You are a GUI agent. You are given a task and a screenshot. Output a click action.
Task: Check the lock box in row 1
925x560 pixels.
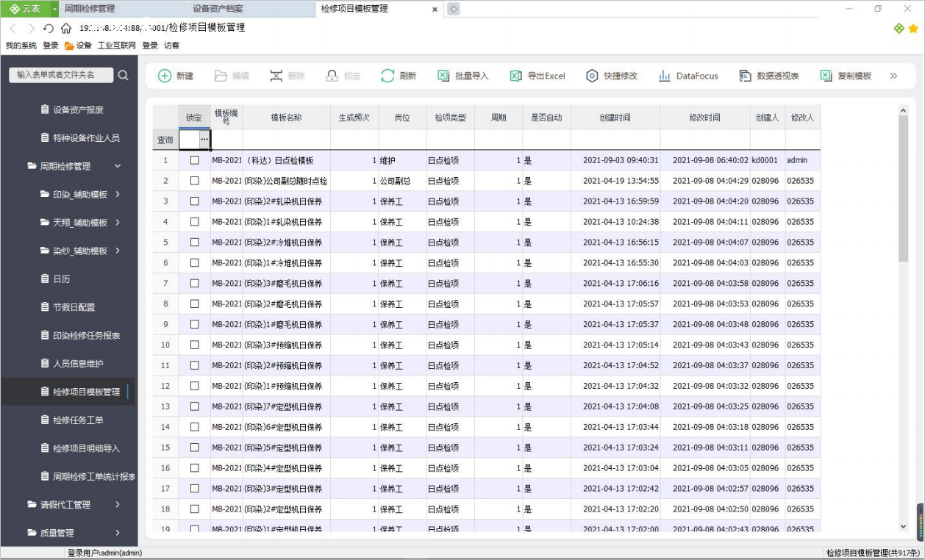pos(195,159)
